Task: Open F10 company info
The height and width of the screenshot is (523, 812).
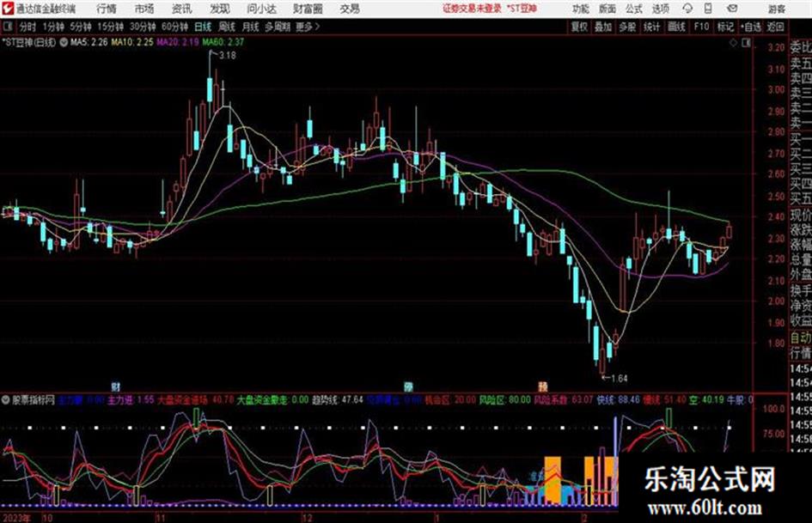Action: click(701, 27)
